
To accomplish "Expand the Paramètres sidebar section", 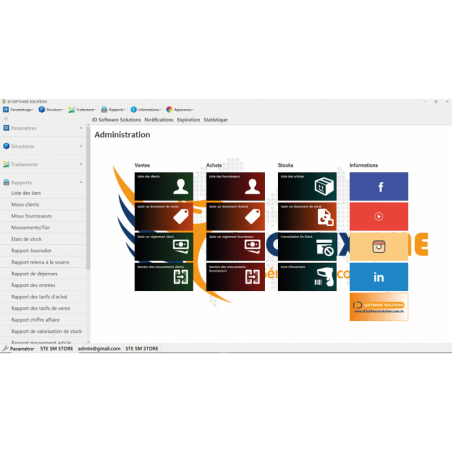I will 43,128.
